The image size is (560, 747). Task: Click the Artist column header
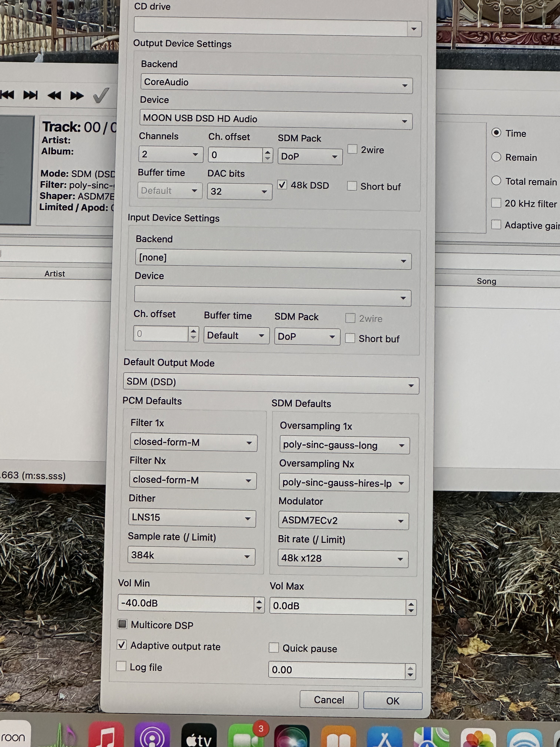[55, 274]
